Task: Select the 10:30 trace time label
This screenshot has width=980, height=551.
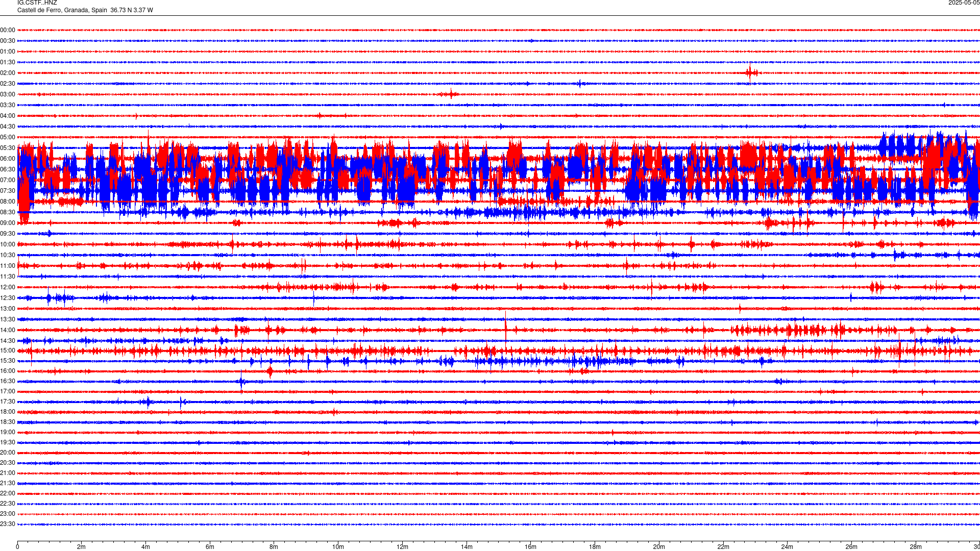Action: [x=8, y=255]
